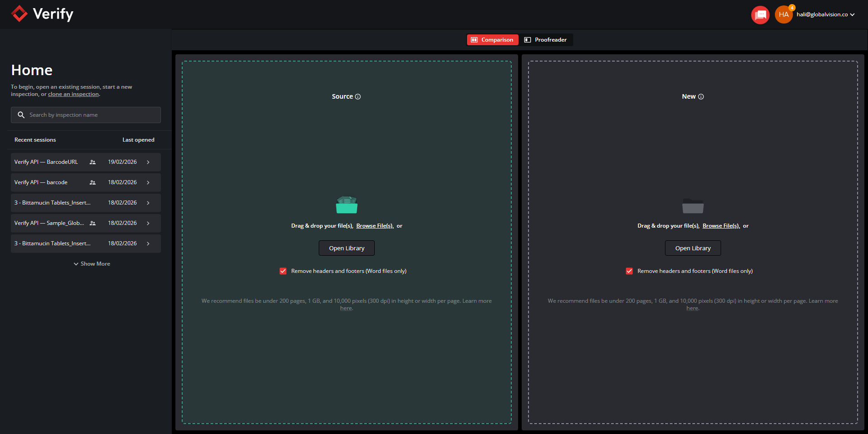Viewport: 868px width, 434px height.
Task: Toggle New Remove headers and footers checkbox
Action: pyautogui.click(x=629, y=271)
